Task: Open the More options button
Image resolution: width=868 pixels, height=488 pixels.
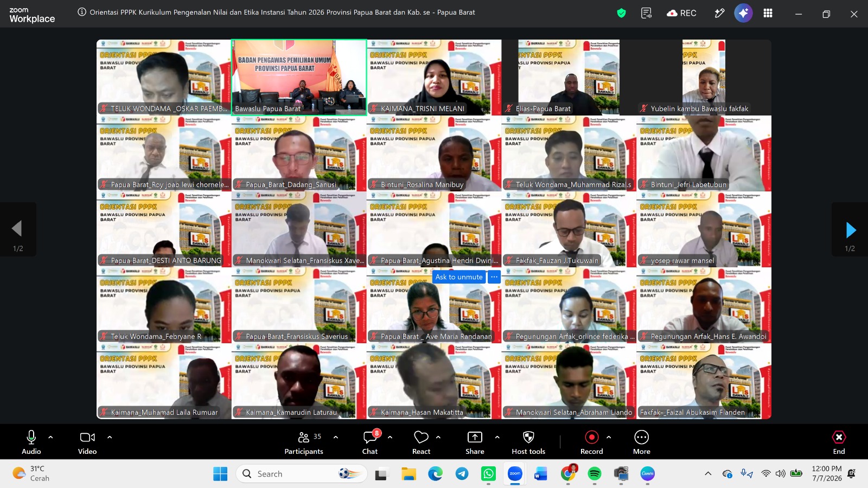Action: (x=641, y=442)
